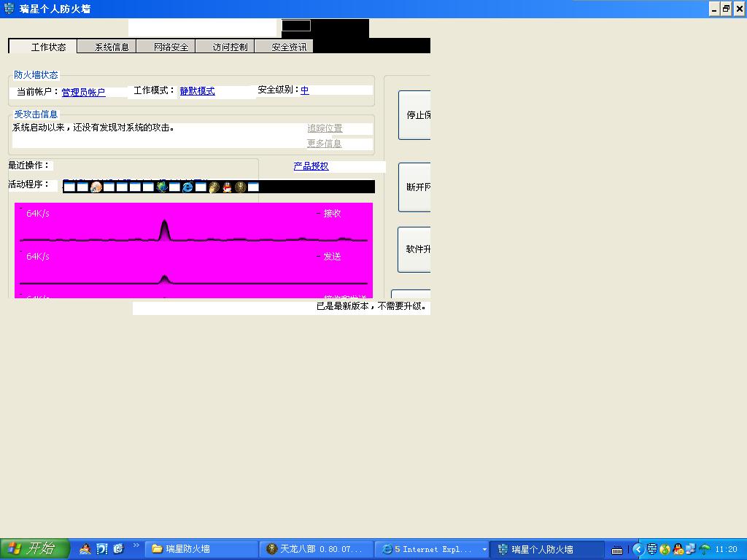This screenshot has height=560, width=747.
Task: Click the 断开网络 button
Action: 414,187
